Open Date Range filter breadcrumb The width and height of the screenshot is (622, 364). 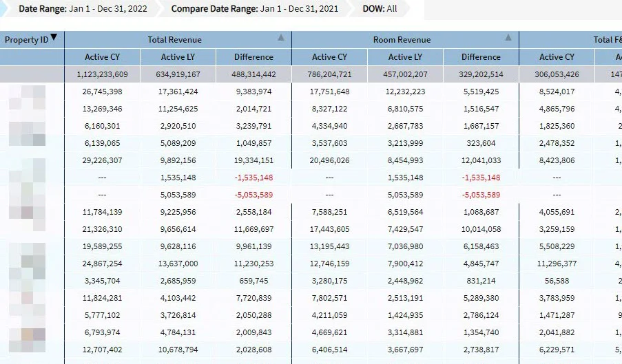coord(83,9)
